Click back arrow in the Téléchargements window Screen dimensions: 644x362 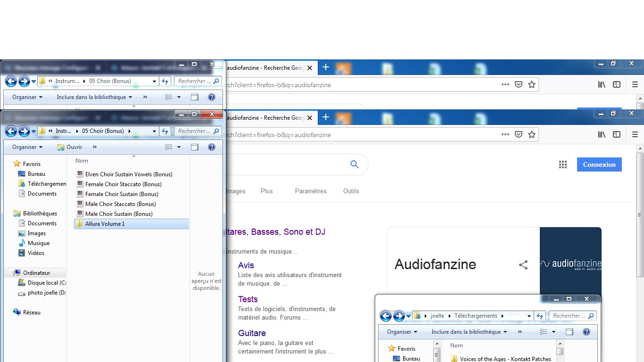pos(386,316)
